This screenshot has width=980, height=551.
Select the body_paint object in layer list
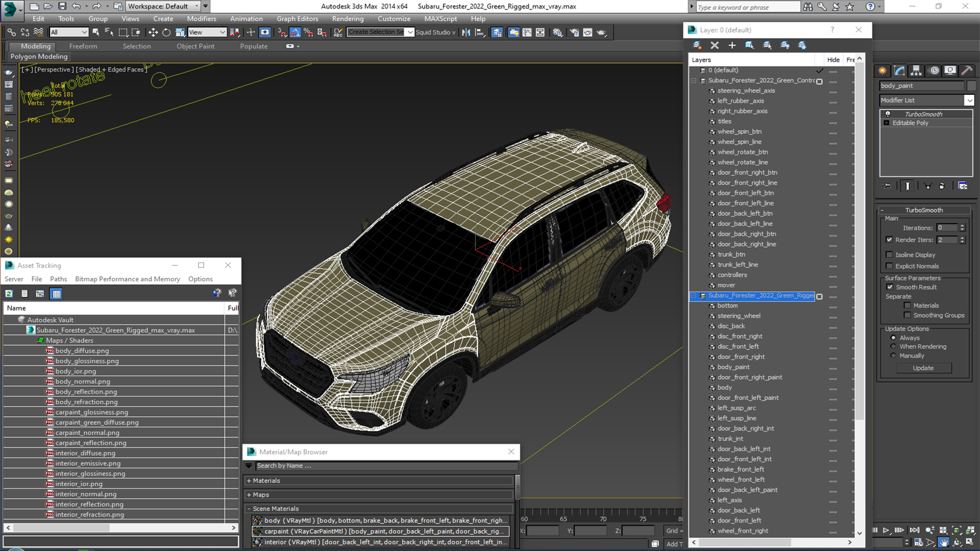point(733,367)
